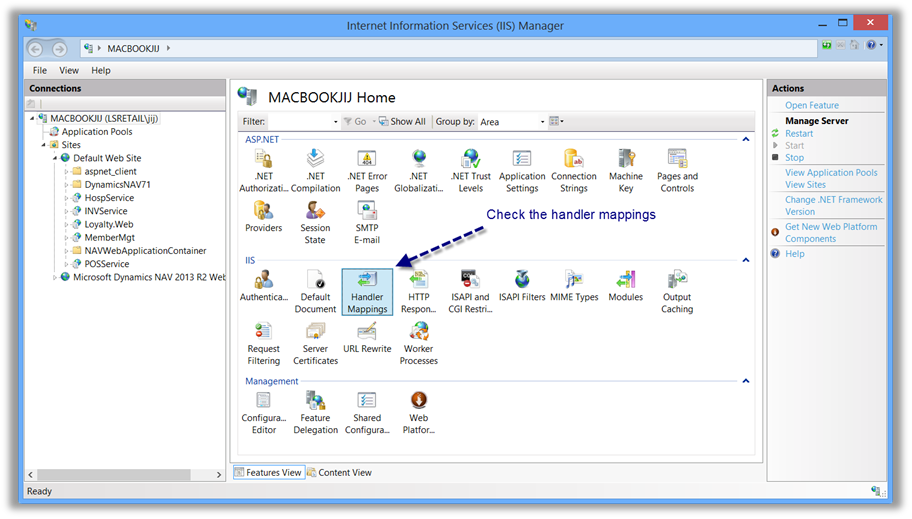The width and height of the screenshot is (912, 519).
Task: Collapse the ASP.NET group
Action: [746, 139]
